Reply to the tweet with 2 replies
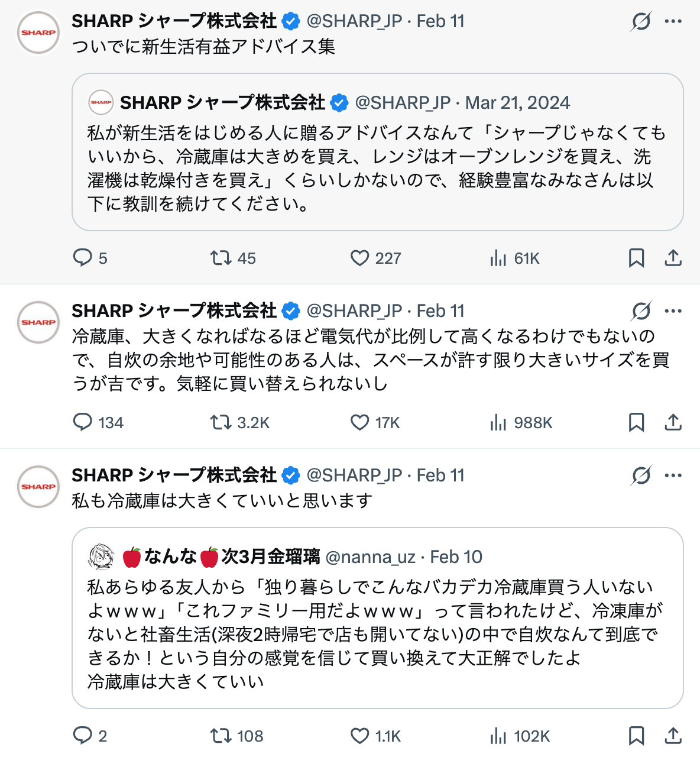700x757 pixels. tap(82, 735)
